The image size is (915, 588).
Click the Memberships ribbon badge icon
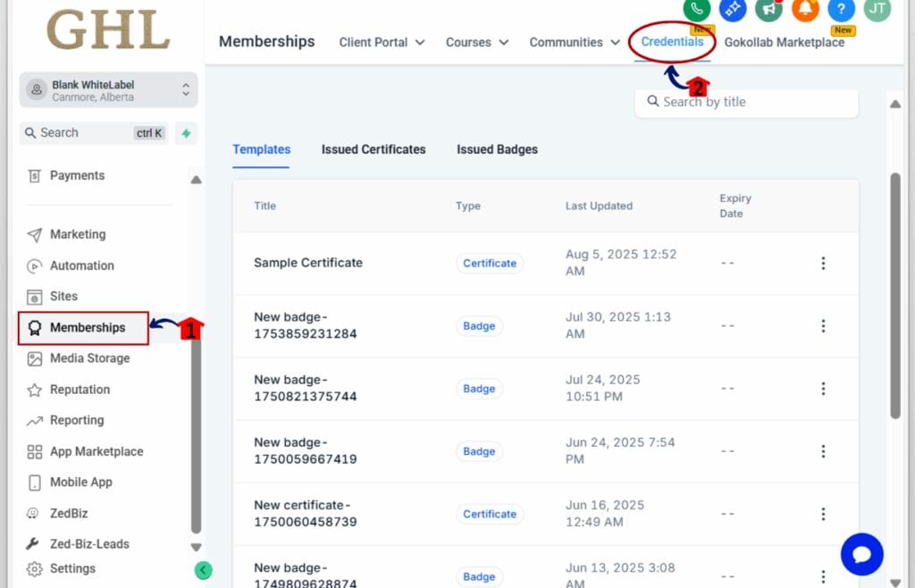(35, 328)
